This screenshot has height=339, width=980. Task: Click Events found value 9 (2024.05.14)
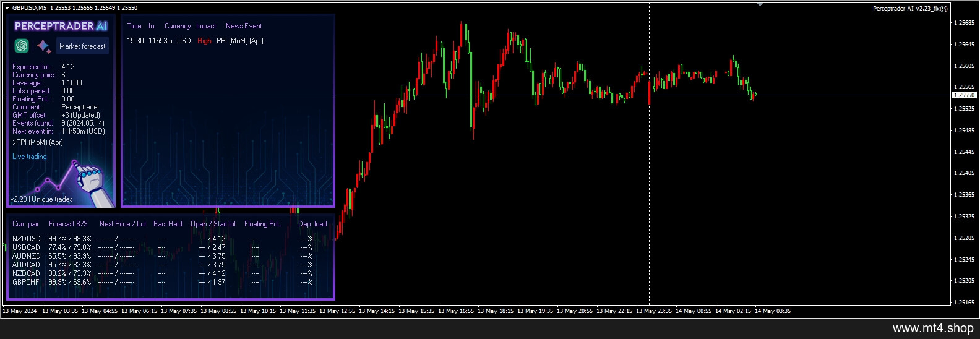(83, 123)
